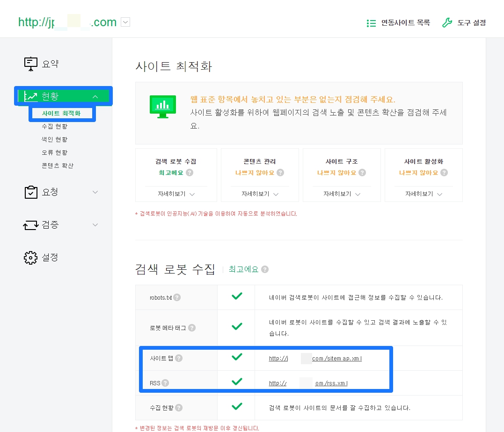Screen dimensions: 504x432
Task: Click the 사이트 구조 card title
Action: click(x=342, y=161)
